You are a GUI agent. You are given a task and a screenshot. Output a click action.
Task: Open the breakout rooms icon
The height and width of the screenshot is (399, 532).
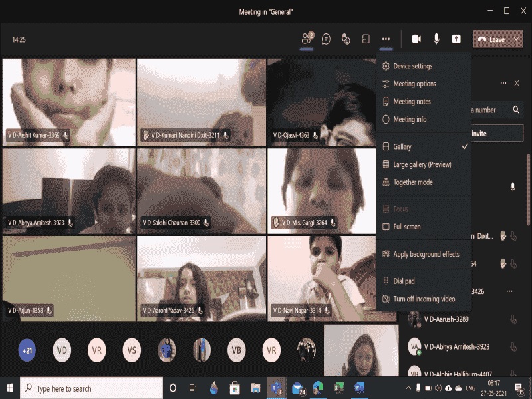click(366, 39)
